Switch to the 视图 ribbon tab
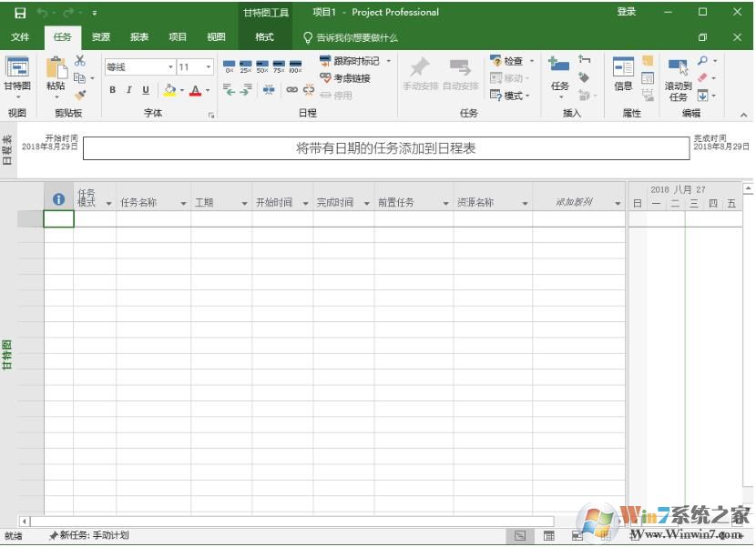 tap(216, 37)
